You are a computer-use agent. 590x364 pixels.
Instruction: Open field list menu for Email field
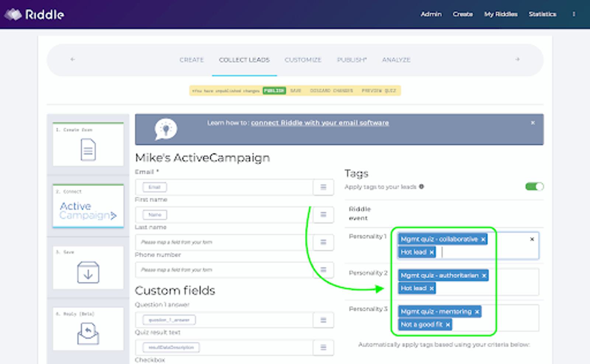pos(323,187)
